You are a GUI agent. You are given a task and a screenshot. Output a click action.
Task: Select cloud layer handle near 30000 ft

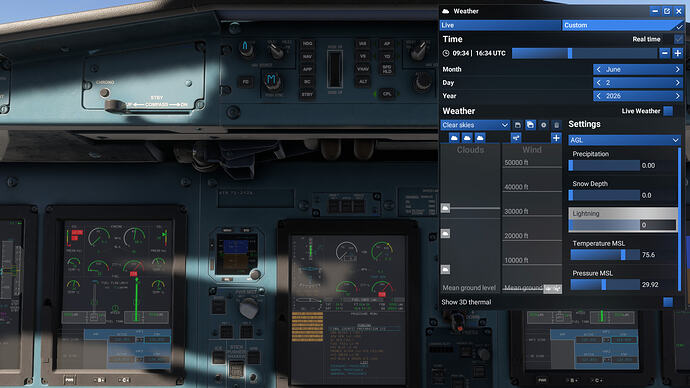(x=445, y=208)
